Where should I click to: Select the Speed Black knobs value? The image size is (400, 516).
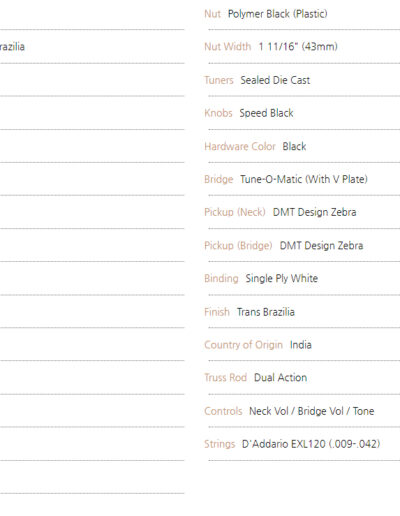[x=266, y=113]
